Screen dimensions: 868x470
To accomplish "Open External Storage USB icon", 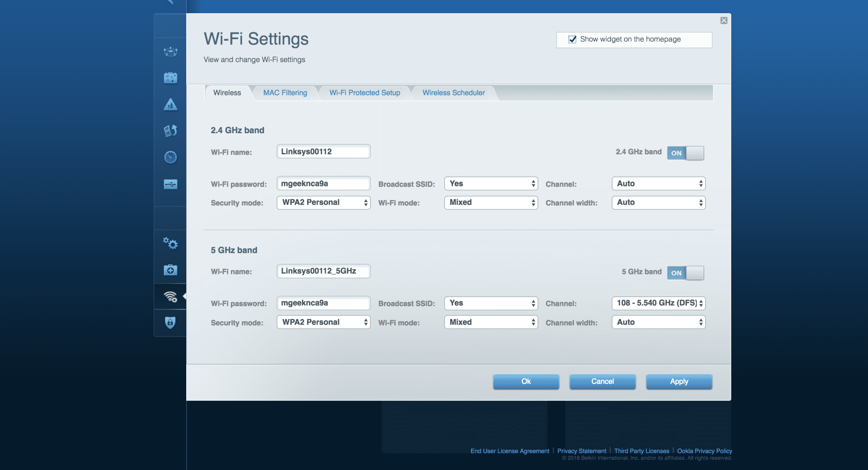I will click(170, 184).
